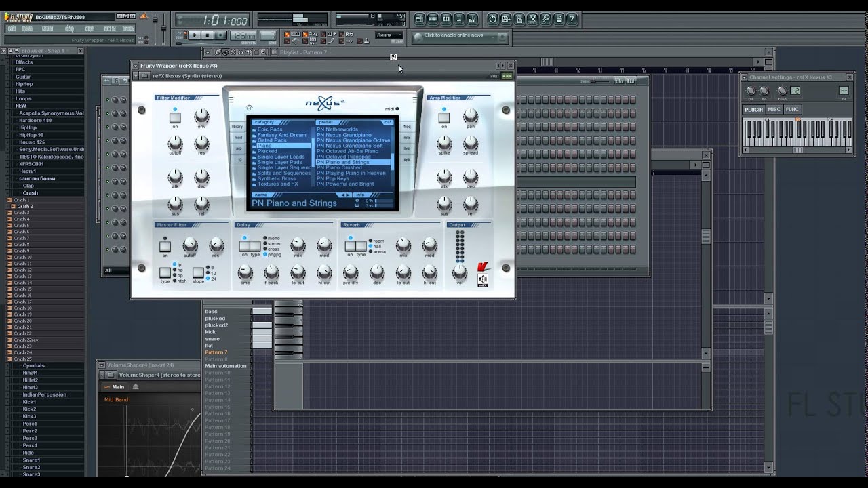Click the Nexus previous/next preset arrows
The height and width of the screenshot is (488, 868).
[345, 195]
